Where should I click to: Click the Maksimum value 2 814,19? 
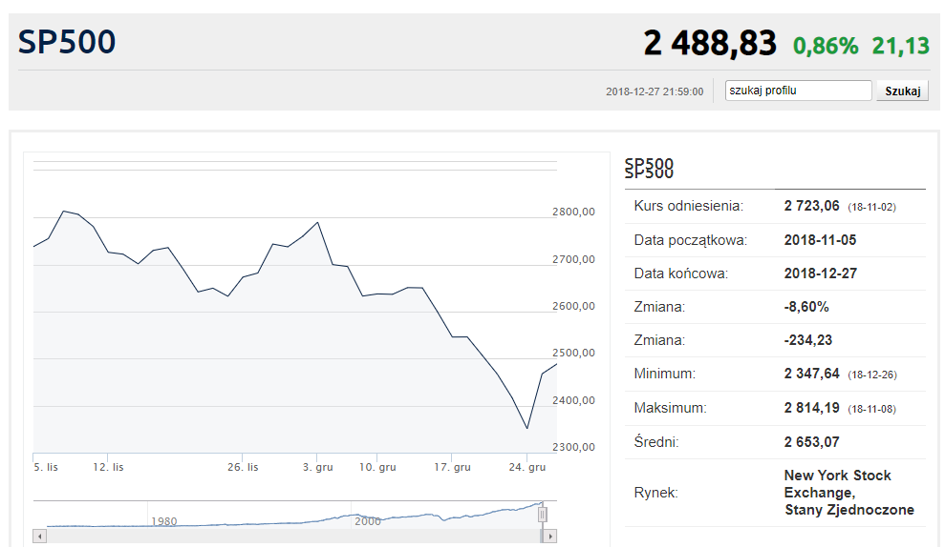[811, 408]
